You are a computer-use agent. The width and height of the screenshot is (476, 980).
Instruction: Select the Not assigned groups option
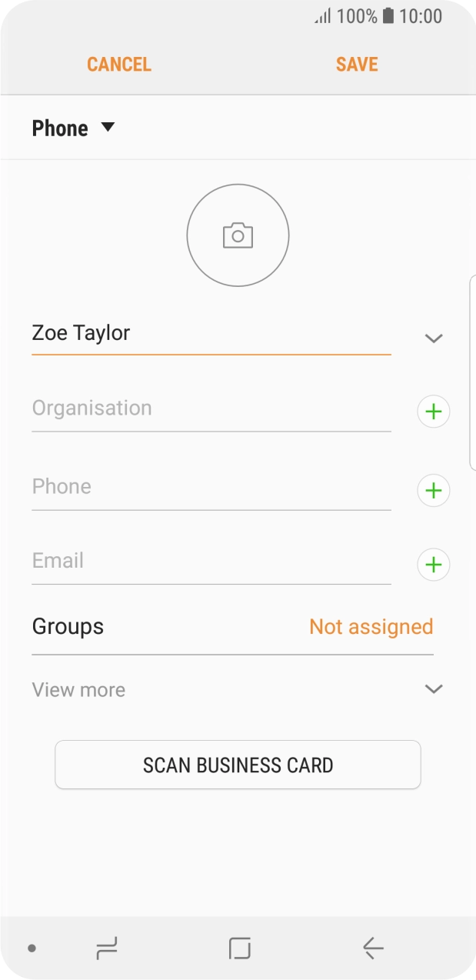click(371, 627)
